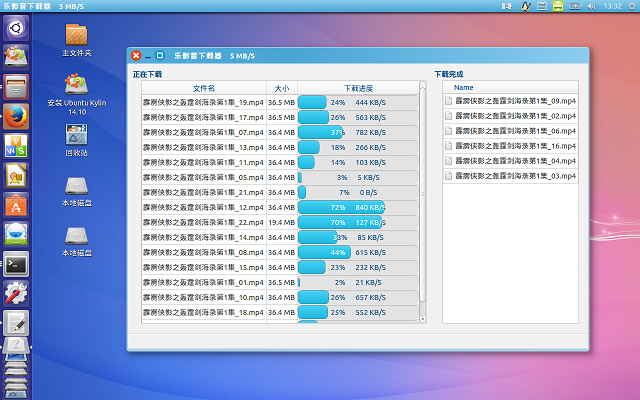Click the scrollbar down arrow in downloading list
Image resolution: width=640 pixels, height=400 pixels.
(x=422, y=319)
